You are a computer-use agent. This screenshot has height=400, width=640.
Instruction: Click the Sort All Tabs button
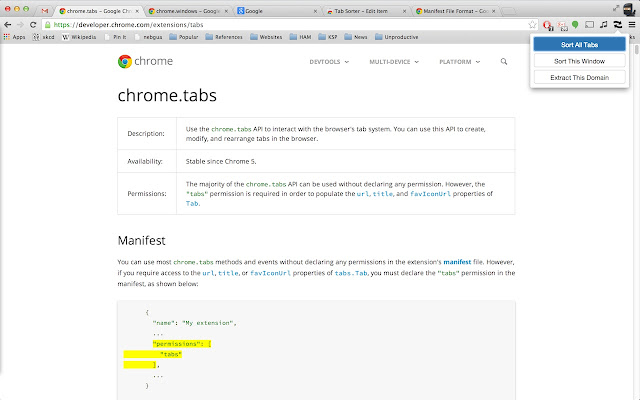(x=579, y=44)
